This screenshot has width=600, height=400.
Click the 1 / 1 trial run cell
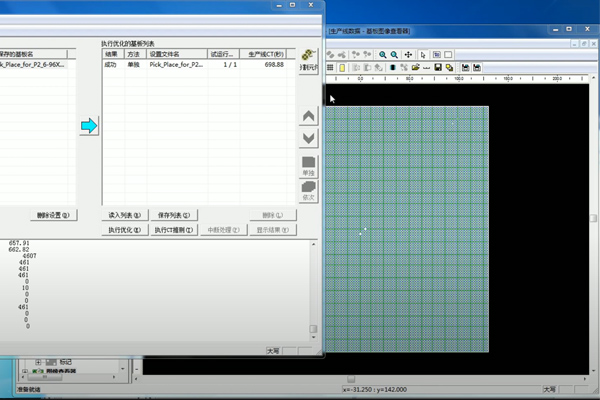click(x=230, y=65)
